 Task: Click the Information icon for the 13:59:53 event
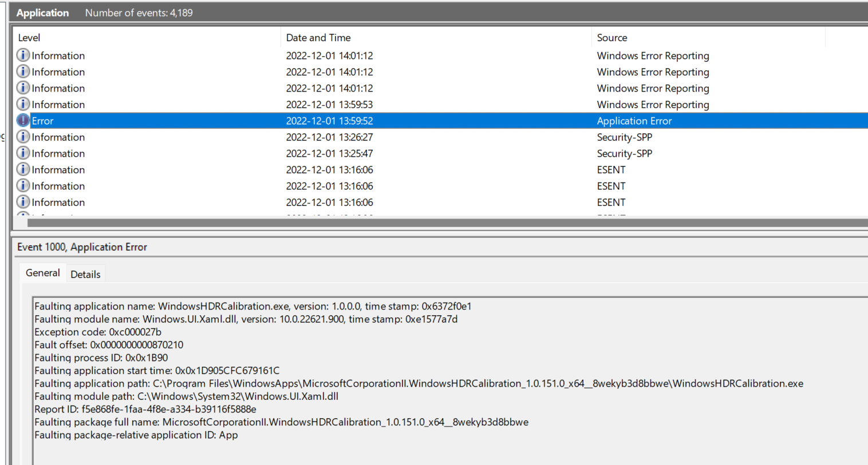[23, 104]
